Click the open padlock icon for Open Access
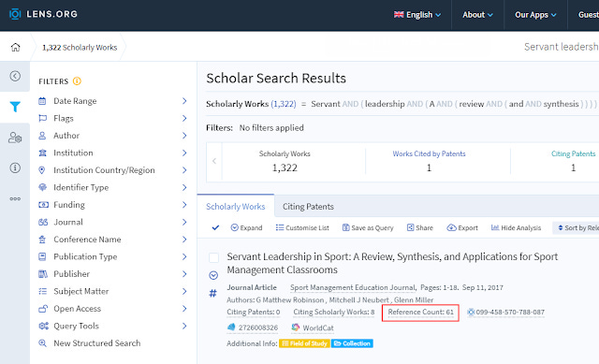Screen dimensions: 599x364 (x=43, y=309)
